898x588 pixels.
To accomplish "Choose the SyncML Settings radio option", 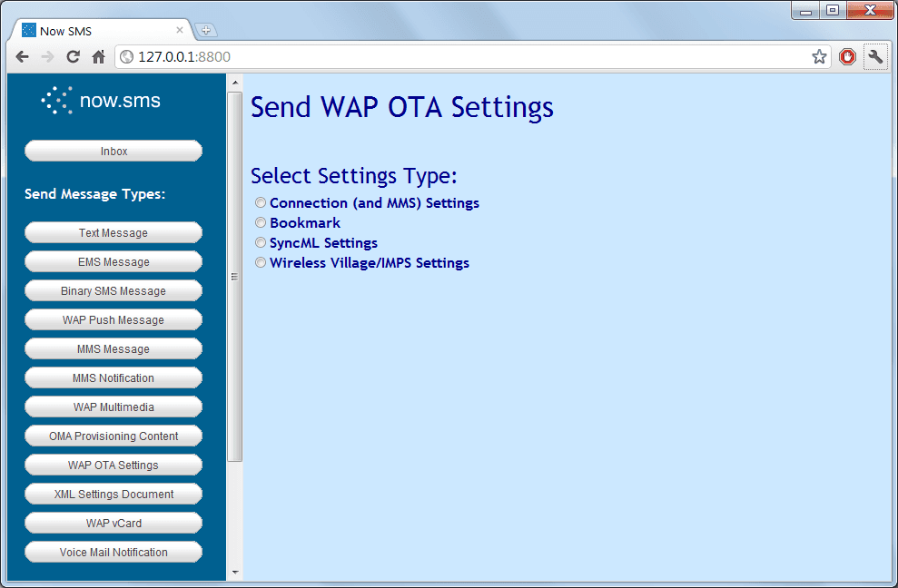I will tap(261, 243).
